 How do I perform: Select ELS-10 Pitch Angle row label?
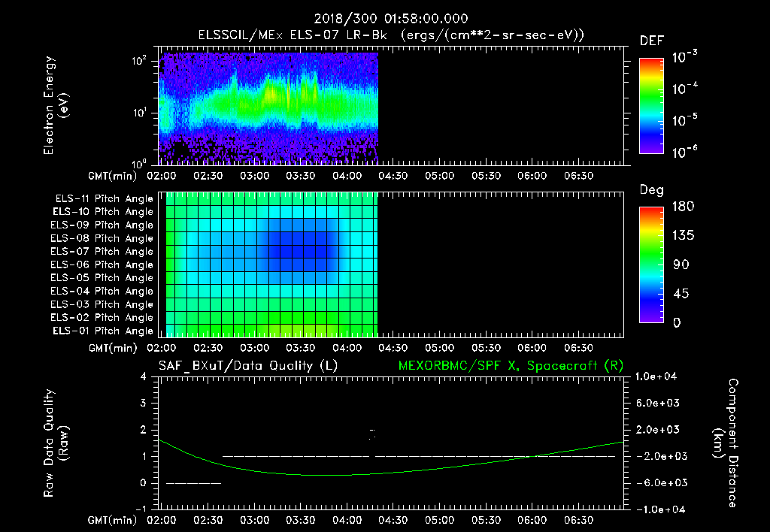(x=103, y=212)
